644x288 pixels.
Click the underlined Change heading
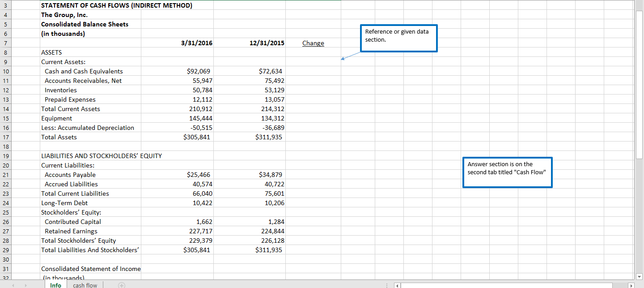click(x=313, y=43)
